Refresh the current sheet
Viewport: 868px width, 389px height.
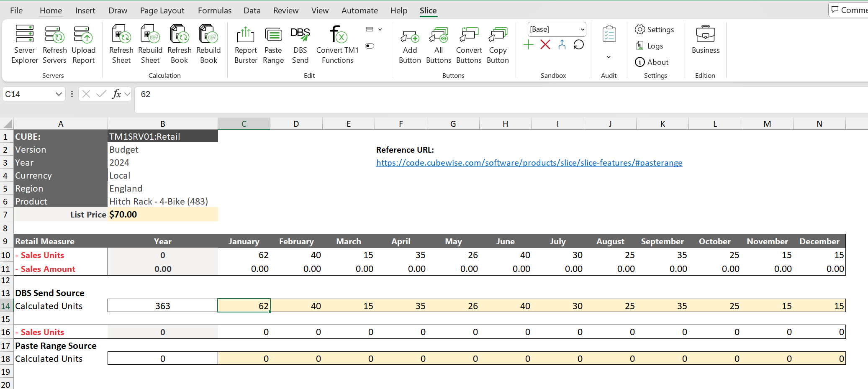click(121, 44)
